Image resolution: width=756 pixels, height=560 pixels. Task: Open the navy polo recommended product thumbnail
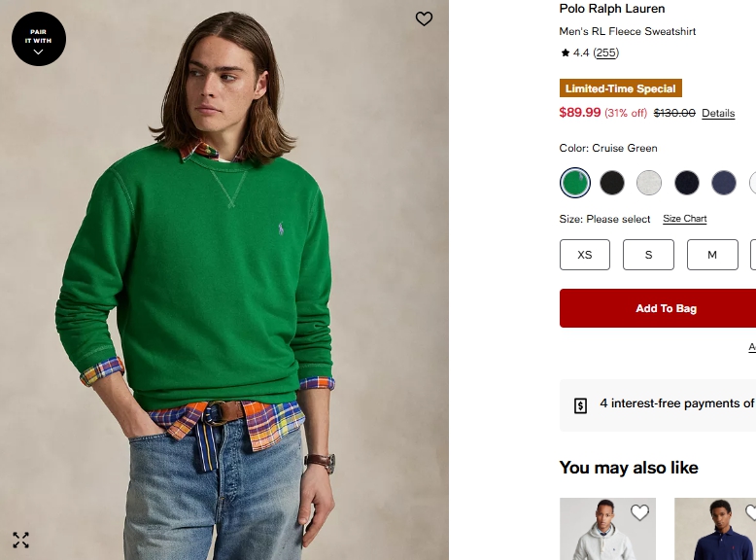[x=715, y=533]
